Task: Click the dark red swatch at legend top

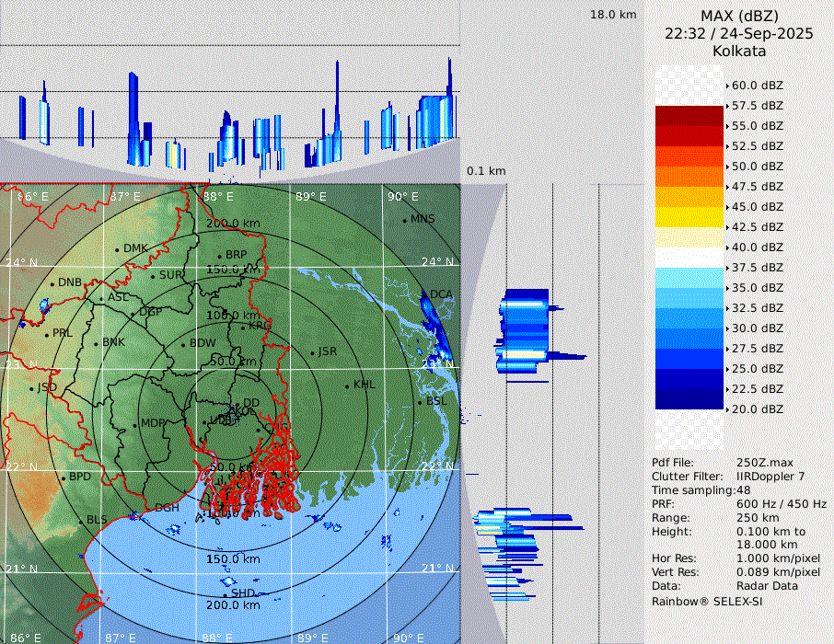Action: (x=689, y=116)
